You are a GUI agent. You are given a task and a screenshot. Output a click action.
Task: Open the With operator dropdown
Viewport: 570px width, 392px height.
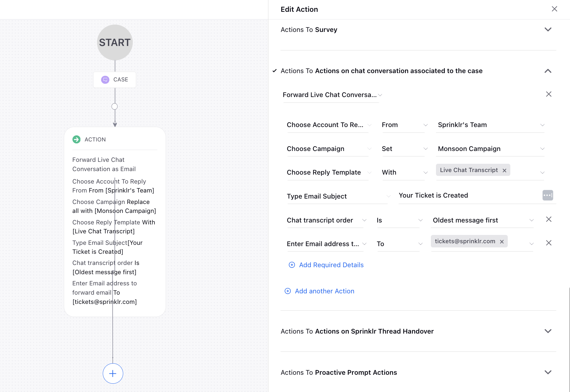pyautogui.click(x=404, y=172)
